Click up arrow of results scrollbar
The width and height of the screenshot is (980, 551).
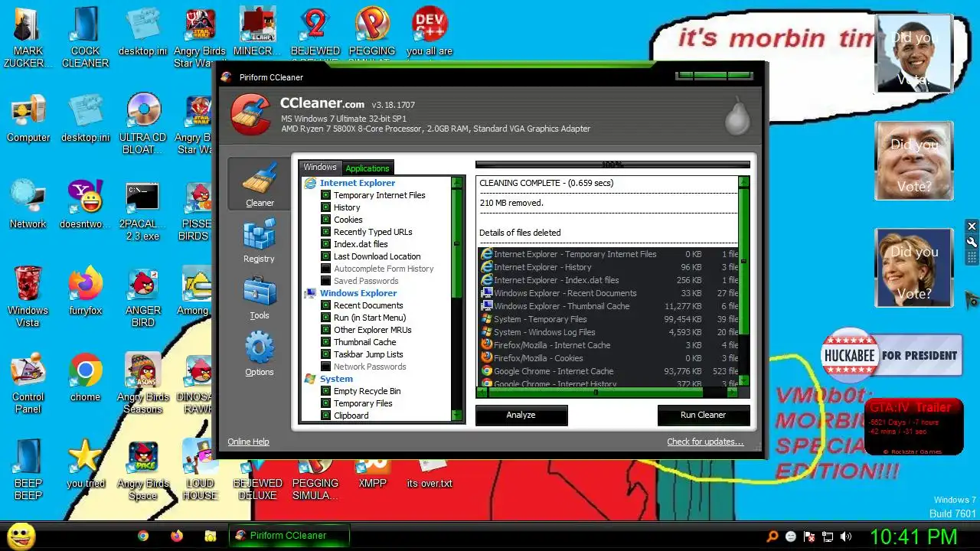[743, 182]
